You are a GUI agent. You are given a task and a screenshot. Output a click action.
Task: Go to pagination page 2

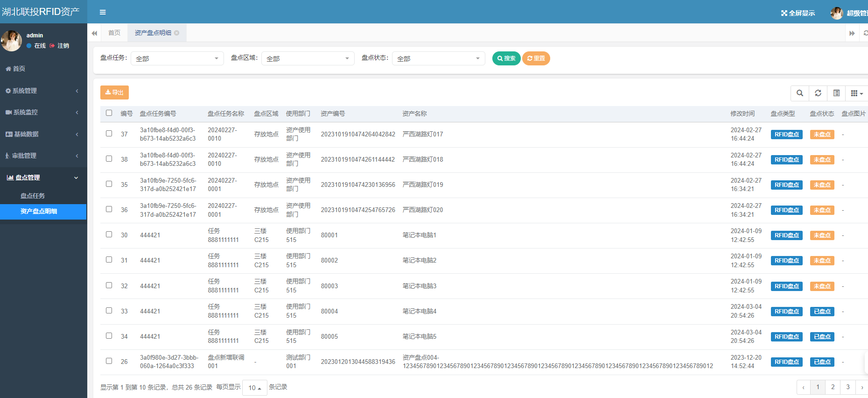point(833,387)
